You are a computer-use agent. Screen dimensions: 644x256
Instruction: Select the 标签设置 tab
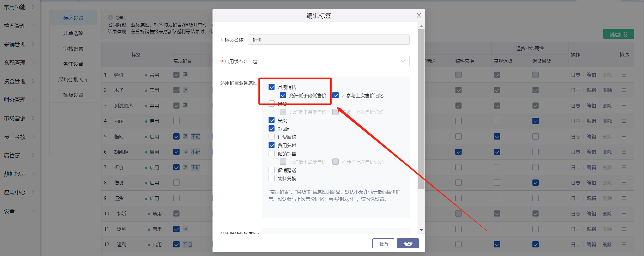pyautogui.click(x=73, y=18)
